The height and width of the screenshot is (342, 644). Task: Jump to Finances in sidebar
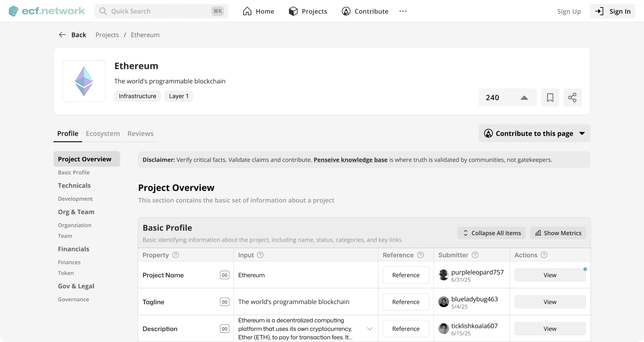coord(69,263)
